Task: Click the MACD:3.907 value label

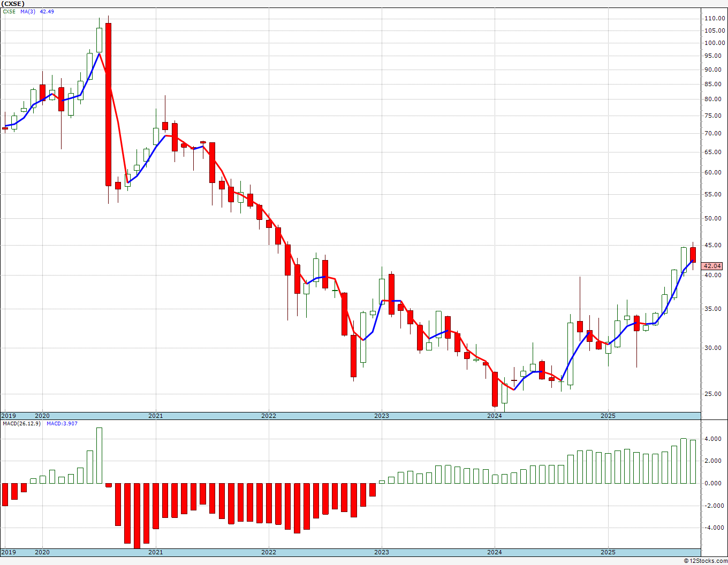Action: (x=62, y=424)
